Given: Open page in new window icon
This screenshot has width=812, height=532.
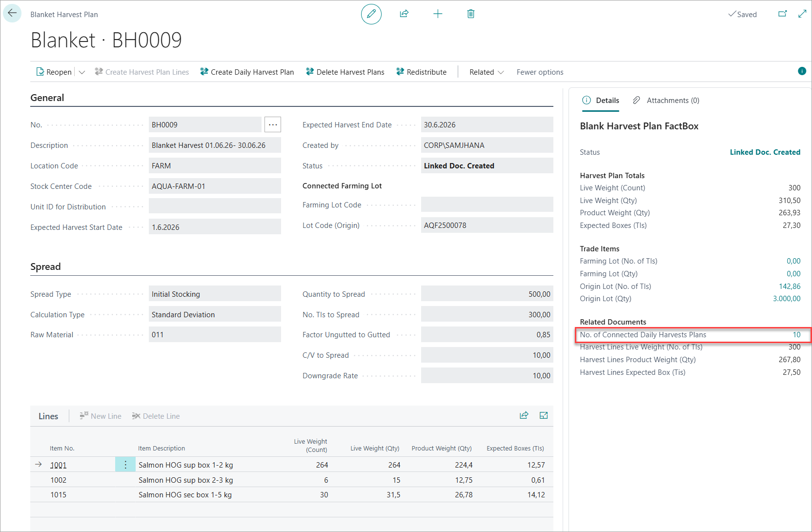Looking at the screenshot, I should [783, 14].
